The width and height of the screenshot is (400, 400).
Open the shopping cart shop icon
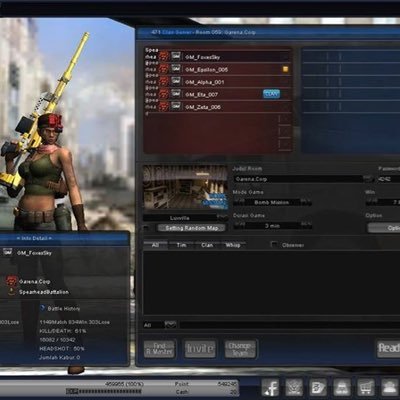[366, 388]
